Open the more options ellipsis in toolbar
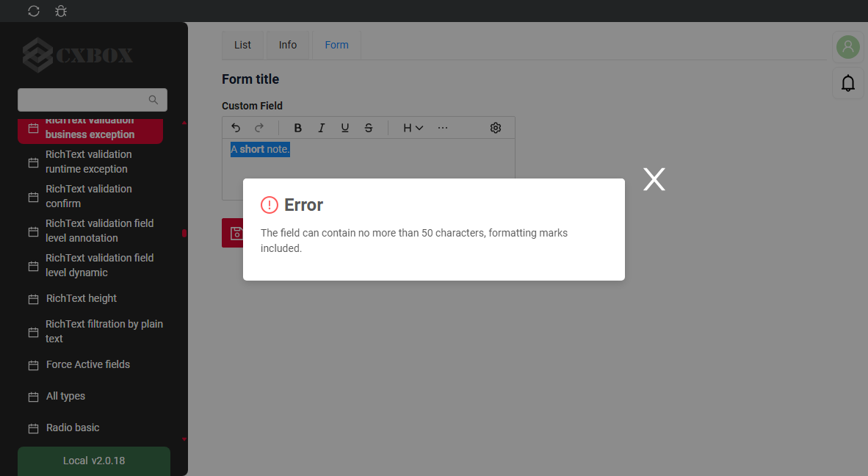Screen dimensions: 868x476 coord(443,128)
